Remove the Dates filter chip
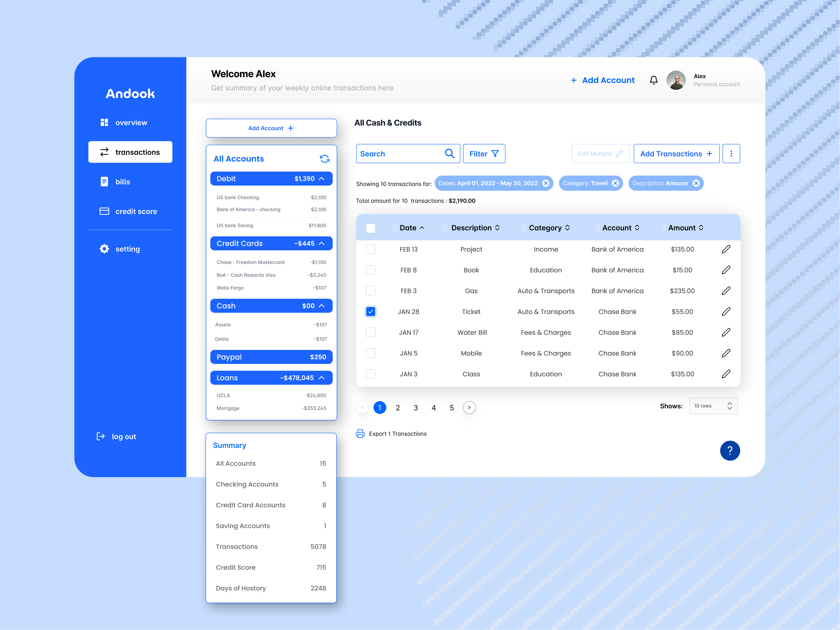 (546, 183)
